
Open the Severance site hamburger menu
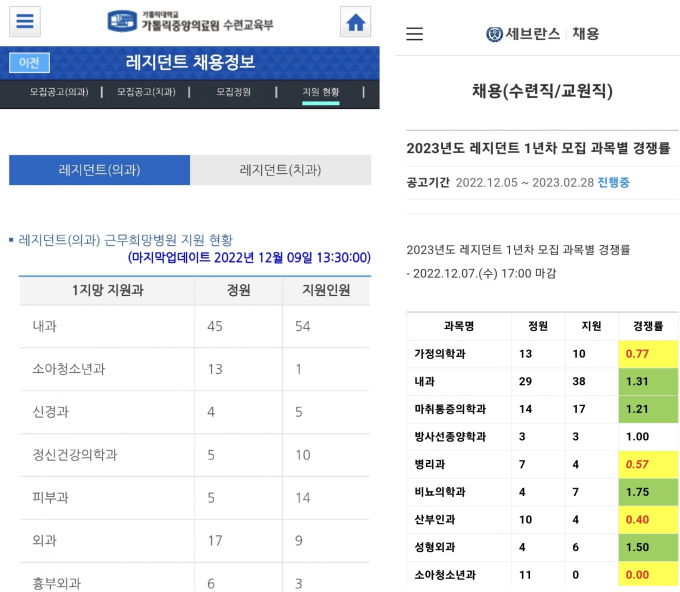pyautogui.click(x=415, y=34)
